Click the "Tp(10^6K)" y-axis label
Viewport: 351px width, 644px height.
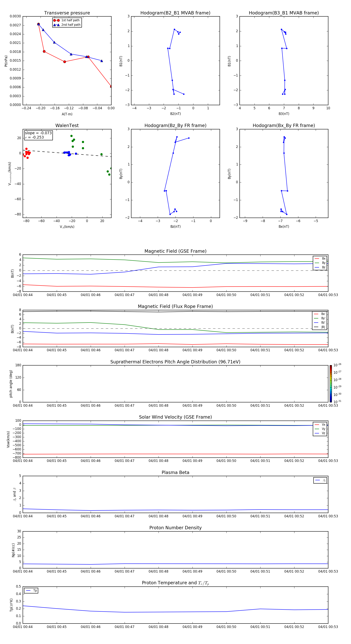12,605
